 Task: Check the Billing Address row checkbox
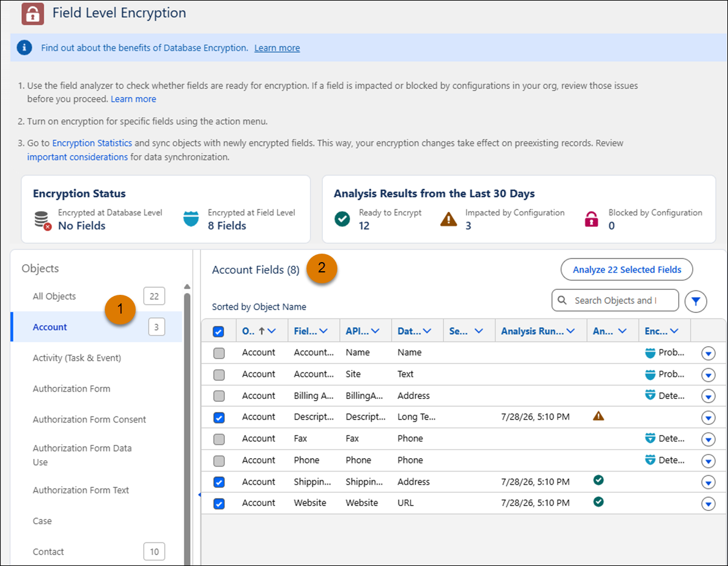(x=219, y=396)
